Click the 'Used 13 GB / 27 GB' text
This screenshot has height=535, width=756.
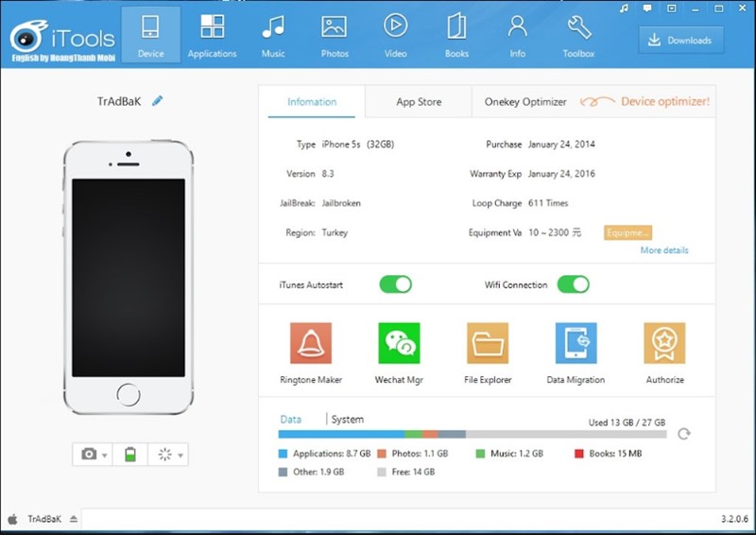coord(627,423)
